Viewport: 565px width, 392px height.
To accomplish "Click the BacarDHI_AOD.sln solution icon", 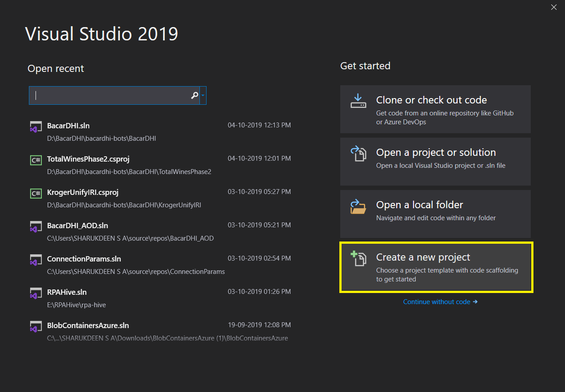I will [x=36, y=226].
